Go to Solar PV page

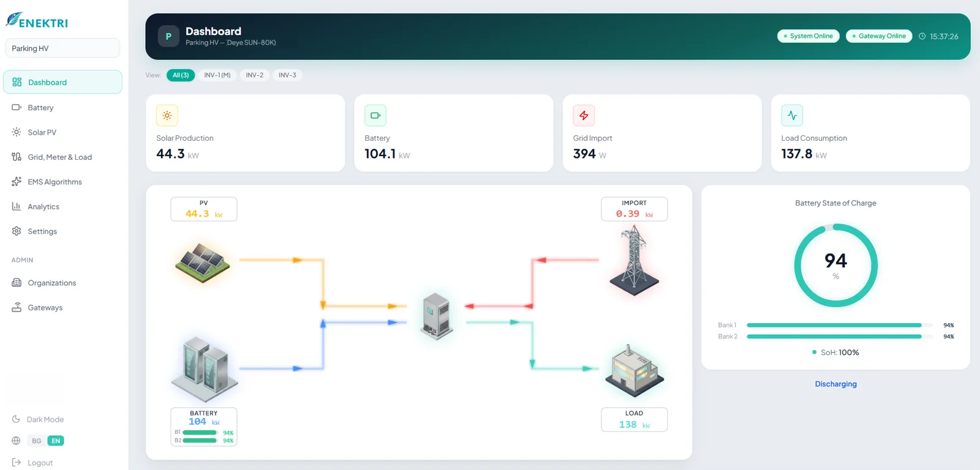point(62,132)
